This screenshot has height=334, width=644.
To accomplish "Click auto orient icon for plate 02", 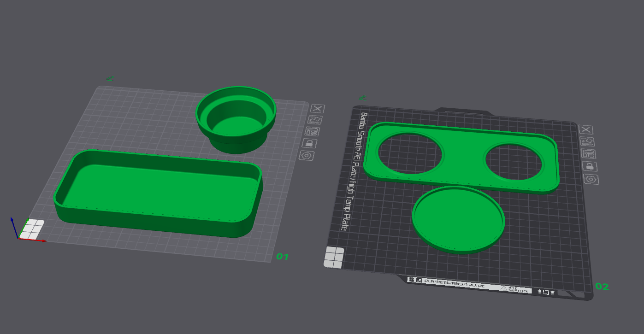I will pyautogui.click(x=587, y=142).
